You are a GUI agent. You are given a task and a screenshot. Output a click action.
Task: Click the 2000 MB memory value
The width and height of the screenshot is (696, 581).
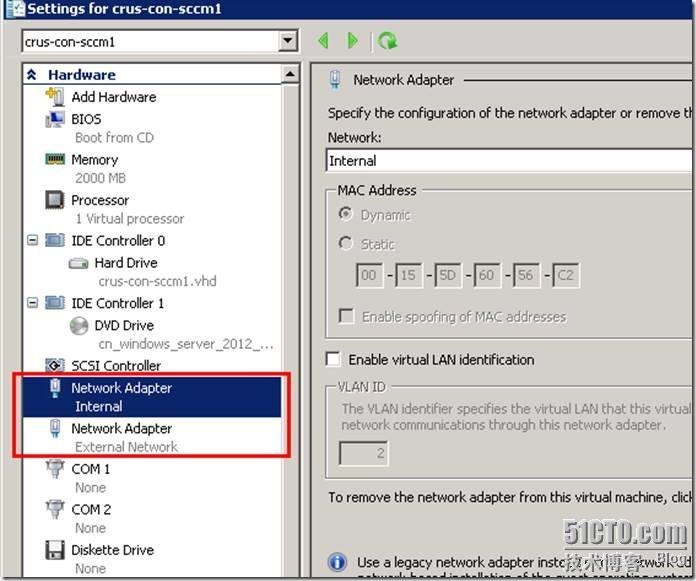[x=100, y=178]
